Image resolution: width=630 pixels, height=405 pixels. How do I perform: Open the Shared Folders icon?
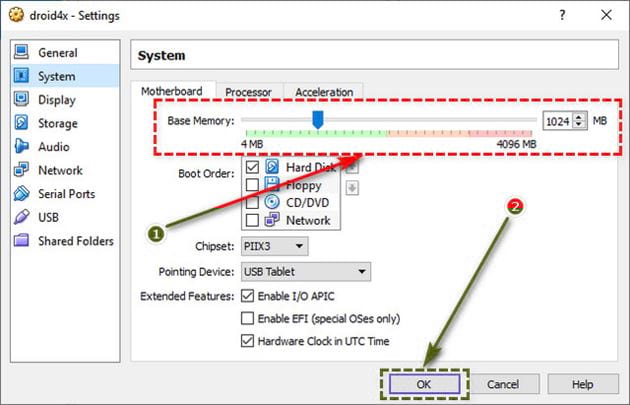click(x=21, y=240)
